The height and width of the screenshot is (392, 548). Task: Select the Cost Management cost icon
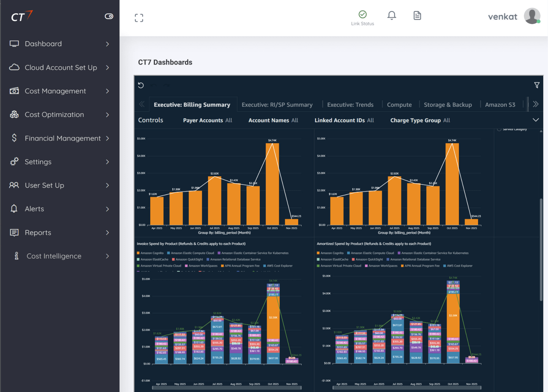pyautogui.click(x=14, y=91)
